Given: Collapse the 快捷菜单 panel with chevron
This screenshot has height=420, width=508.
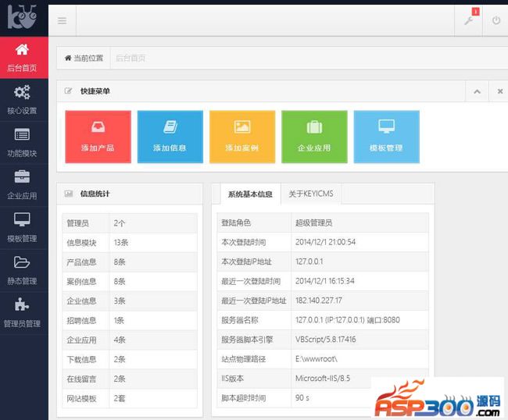Looking at the screenshot, I should 477,91.
